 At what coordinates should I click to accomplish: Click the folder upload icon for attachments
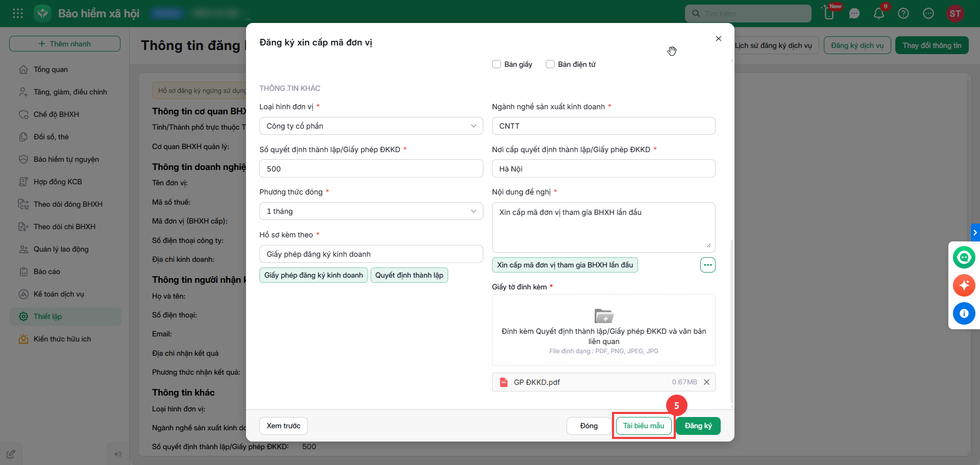(604, 316)
